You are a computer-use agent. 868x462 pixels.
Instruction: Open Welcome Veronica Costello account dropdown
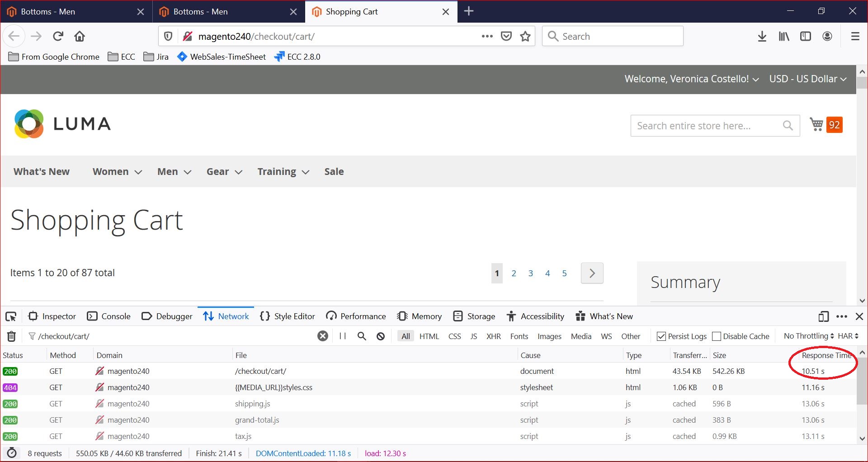692,79
